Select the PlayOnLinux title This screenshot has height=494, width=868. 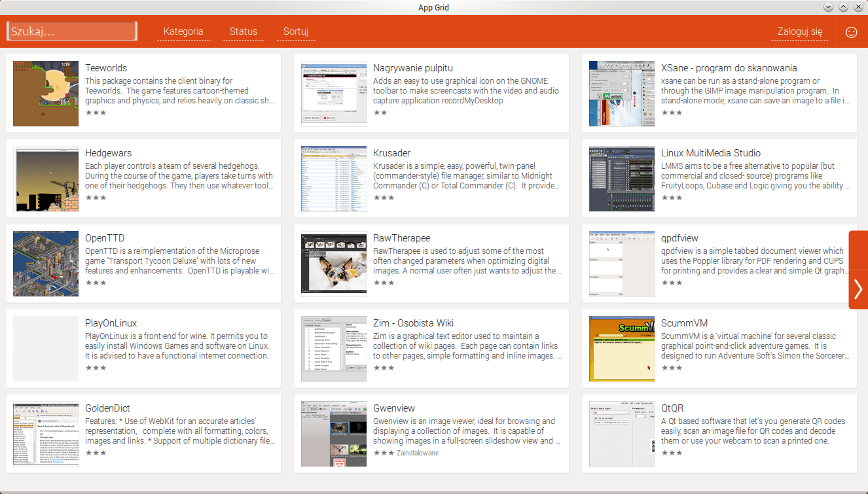pyautogui.click(x=111, y=323)
